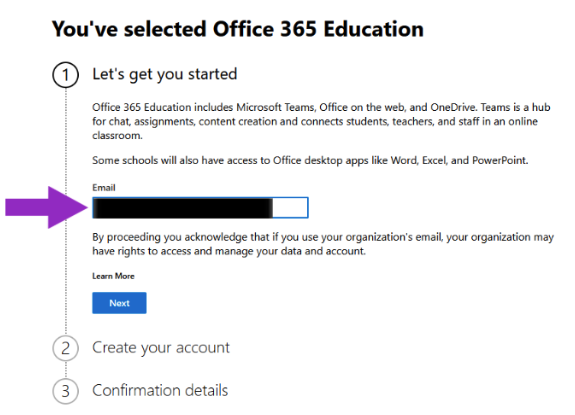The height and width of the screenshot is (415, 575).
Task: Click the empty white end of Email field
Action: [290, 208]
